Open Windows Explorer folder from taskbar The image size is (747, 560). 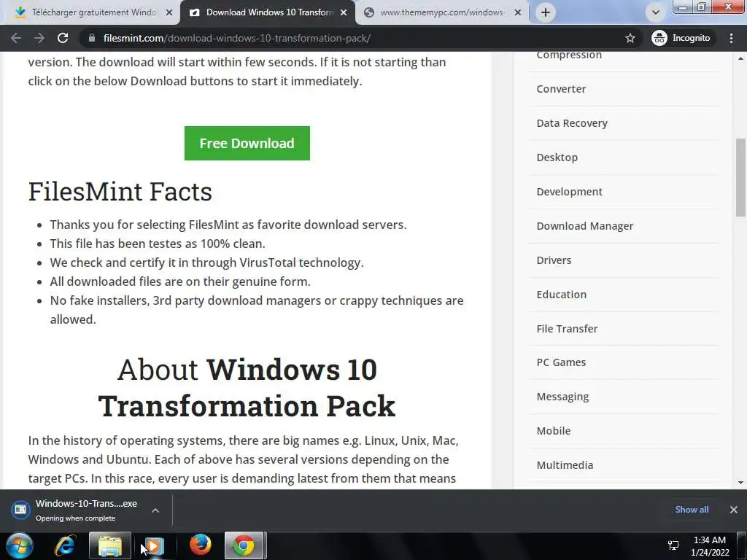[x=110, y=545]
